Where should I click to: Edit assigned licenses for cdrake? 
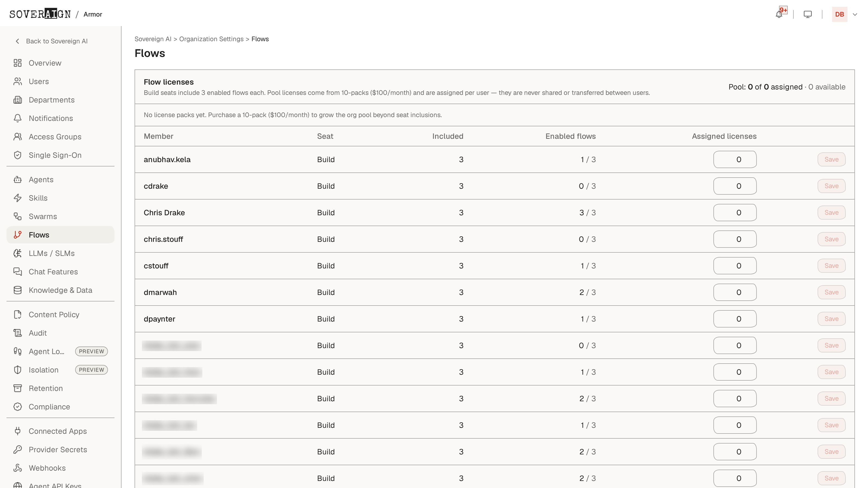click(735, 186)
